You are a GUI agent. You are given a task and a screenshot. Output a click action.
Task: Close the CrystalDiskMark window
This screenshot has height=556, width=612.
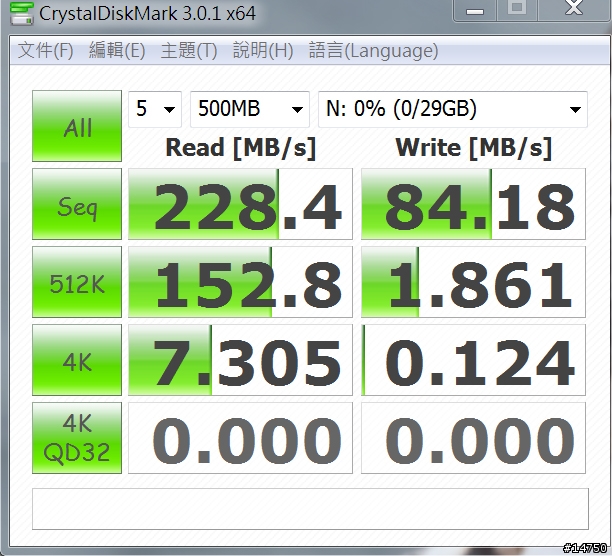pos(574,9)
